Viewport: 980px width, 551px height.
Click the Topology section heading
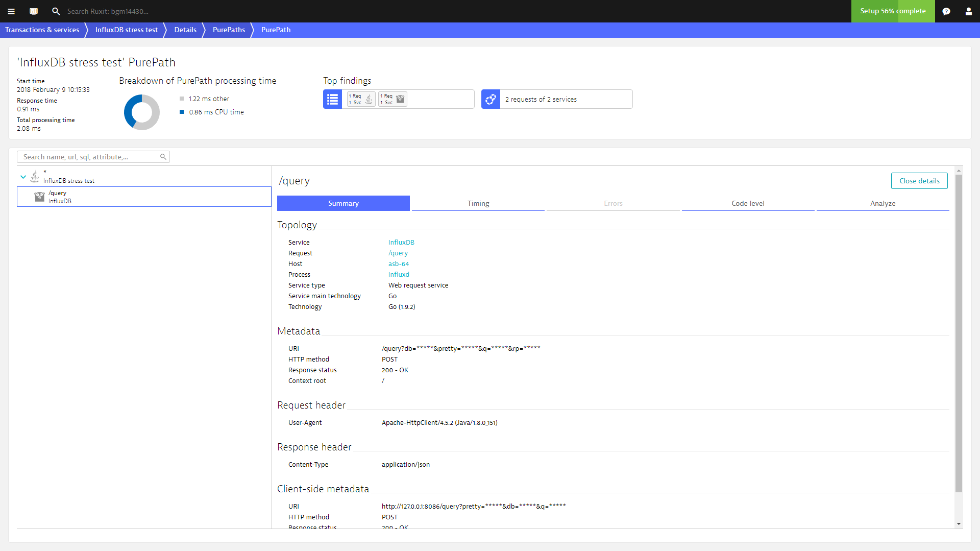[297, 225]
